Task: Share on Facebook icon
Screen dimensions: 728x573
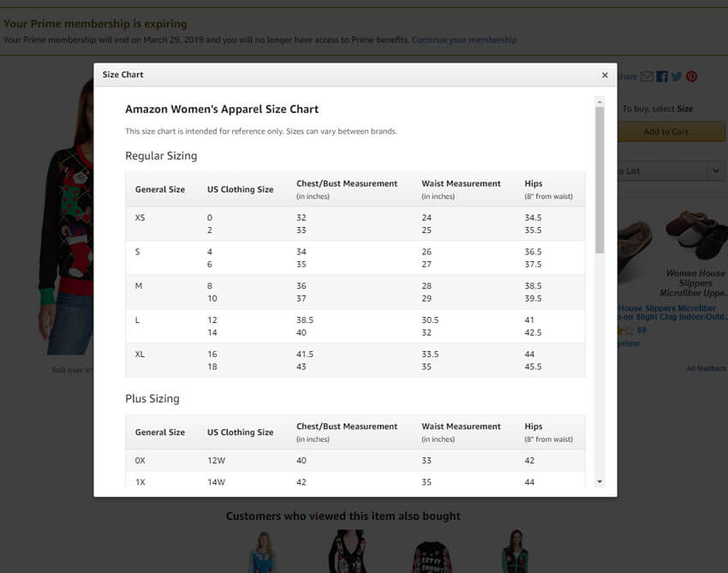Action: (662, 76)
